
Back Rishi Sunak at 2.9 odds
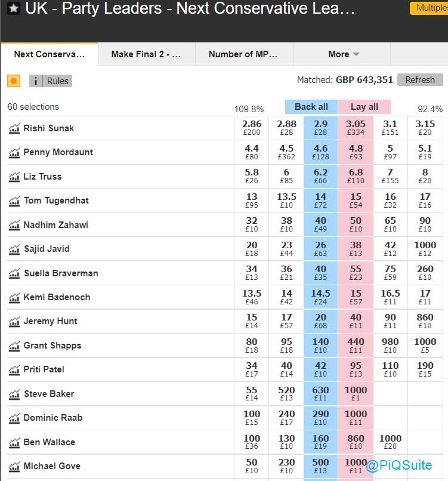[x=320, y=128]
